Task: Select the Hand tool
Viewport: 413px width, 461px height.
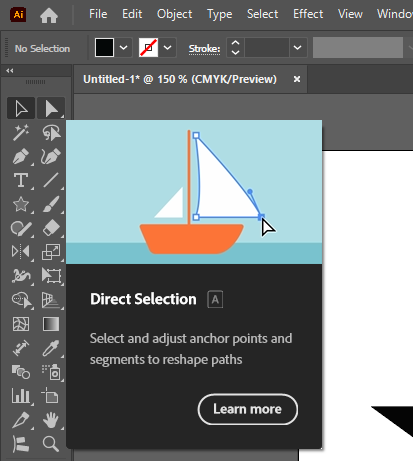Action: click(x=51, y=420)
